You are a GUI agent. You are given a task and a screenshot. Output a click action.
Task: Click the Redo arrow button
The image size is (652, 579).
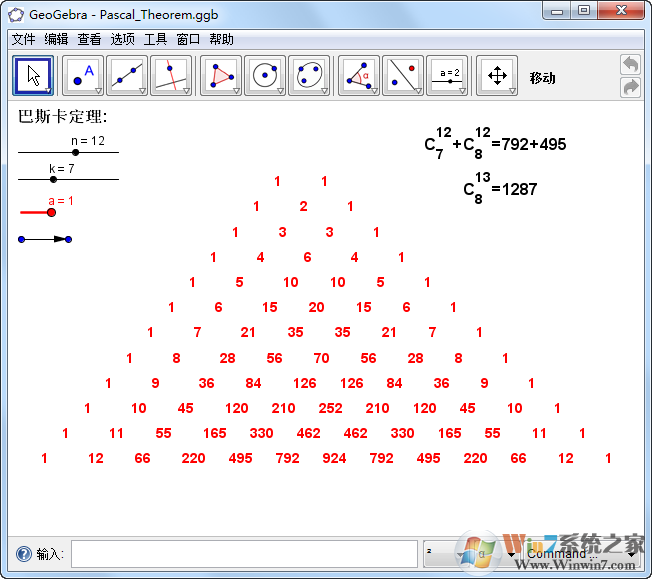[x=630, y=88]
